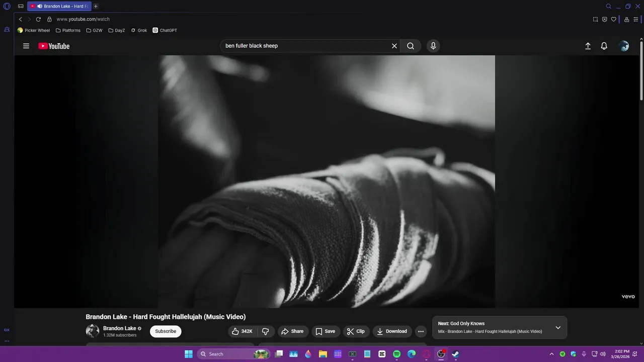Viewport: 644px width, 362px height.
Task: Open File Explorer from taskbar
Action: coord(323,354)
